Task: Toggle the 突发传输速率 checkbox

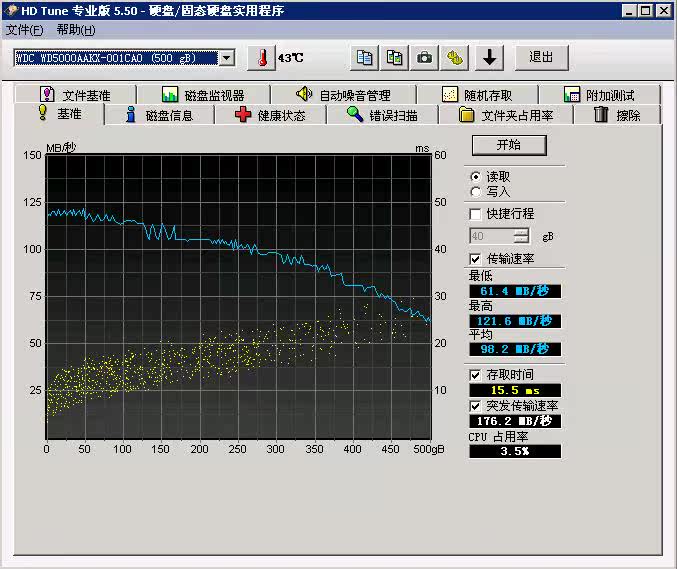Action: (x=475, y=406)
